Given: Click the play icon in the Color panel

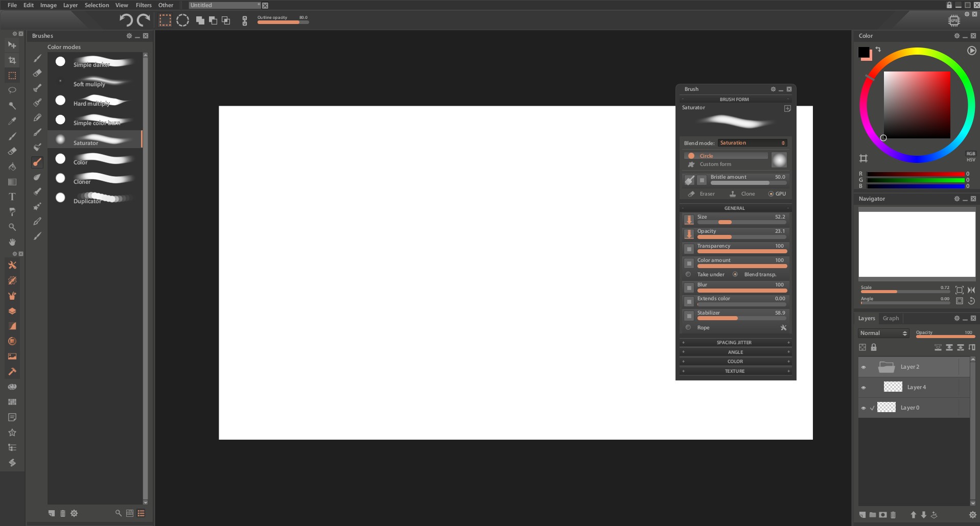Looking at the screenshot, I should click(972, 51).
